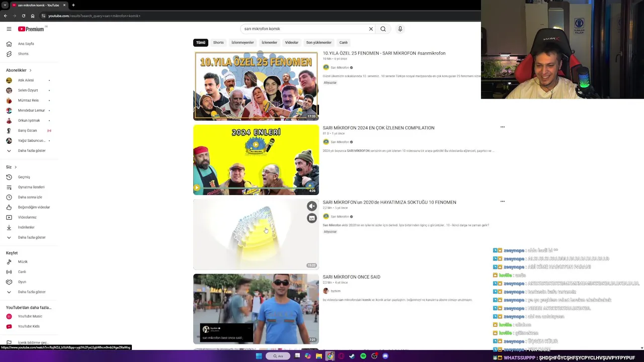644x362 pixels.
Task: Expand Abonelikler section arrow
Action: pos(30,70)
